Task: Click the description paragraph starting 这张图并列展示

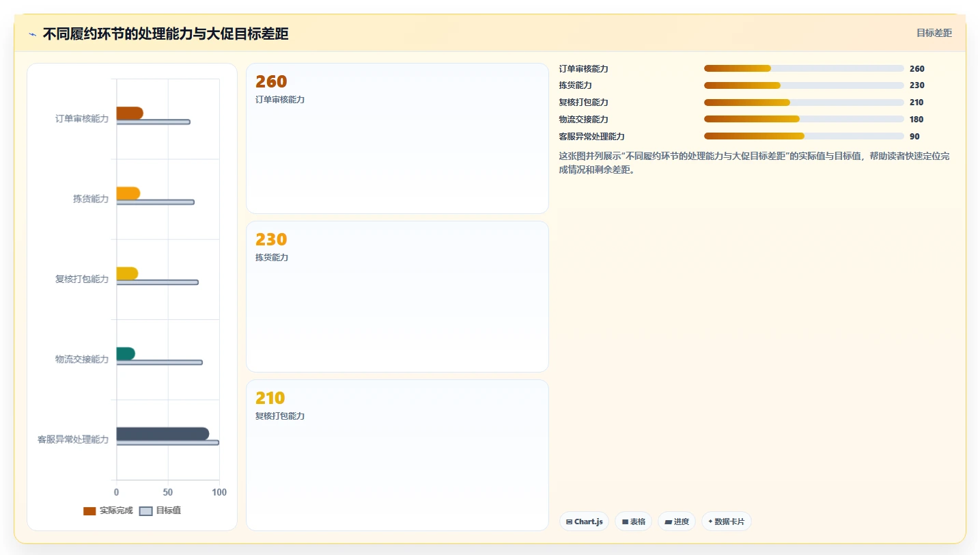Action: click(x=754, y=163)
